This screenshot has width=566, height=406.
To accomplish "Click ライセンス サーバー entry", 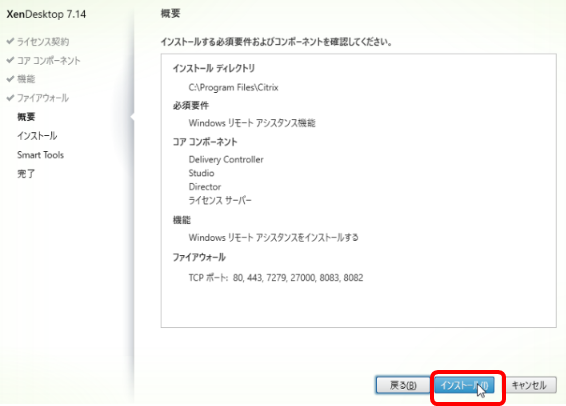I will point(220,200).
